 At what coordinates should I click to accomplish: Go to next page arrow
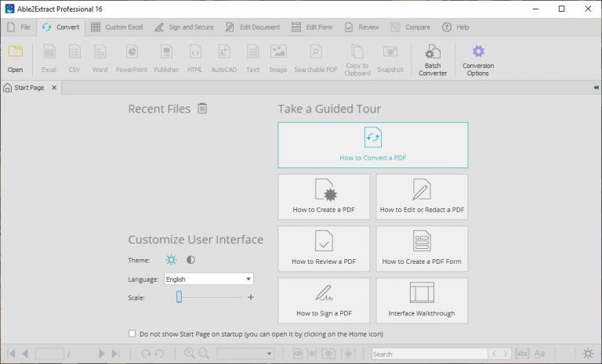click(x=101, y=353)
